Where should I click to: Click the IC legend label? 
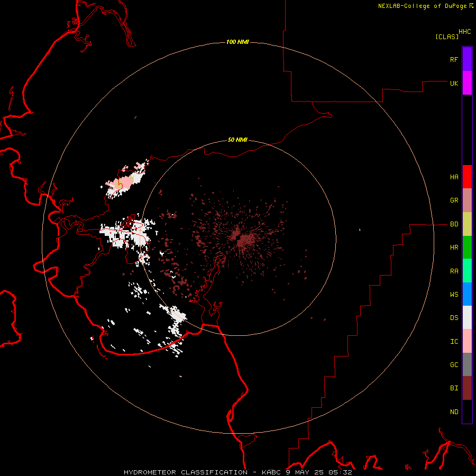pyautogui.click(x=454, y=342)
